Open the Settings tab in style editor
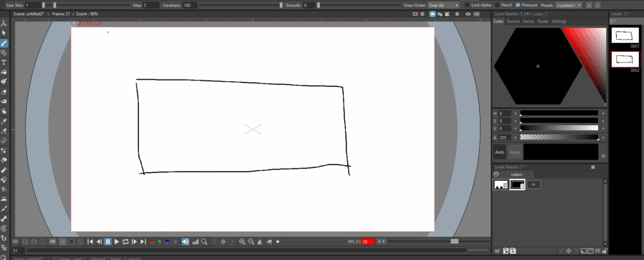644x260 pixels. click(558, 21)
